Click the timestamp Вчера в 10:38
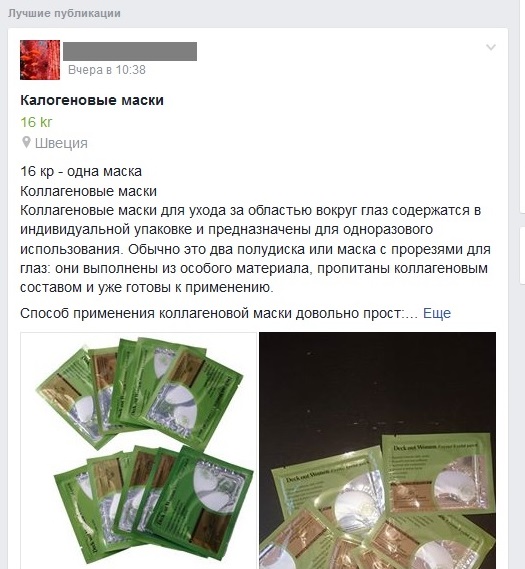 107,70
